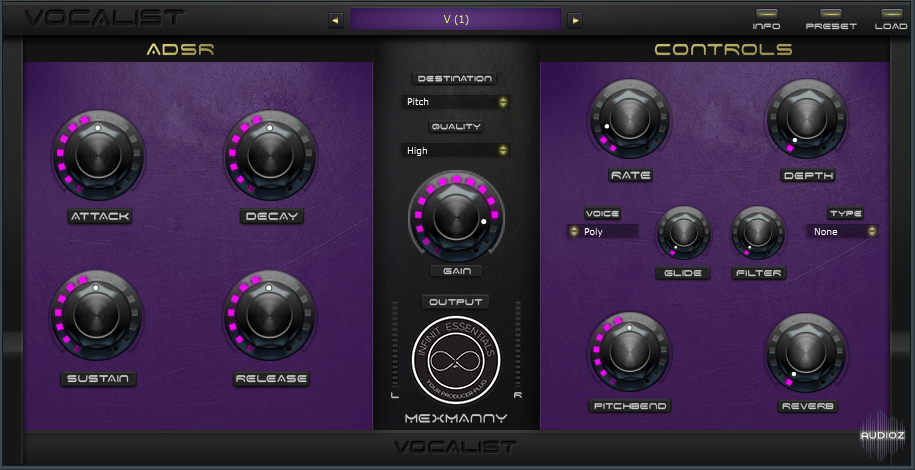The image size is (915, 470).
Task: Click the RELEASE label button
Action: coord(271,379)
